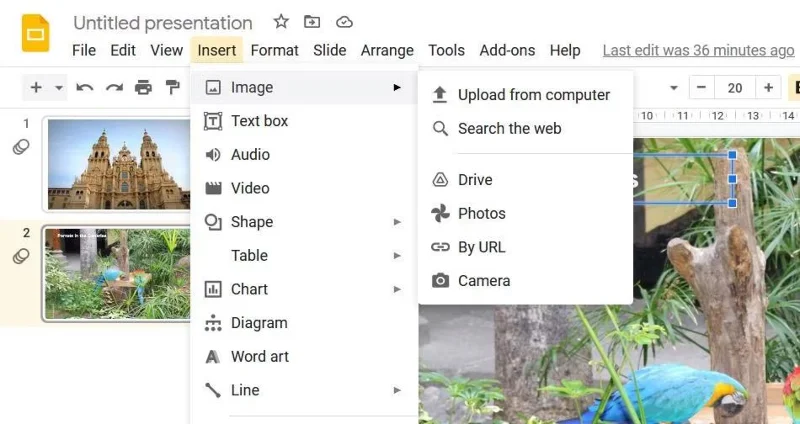Click the arrow next to Shape

click(x=397, y=222)
